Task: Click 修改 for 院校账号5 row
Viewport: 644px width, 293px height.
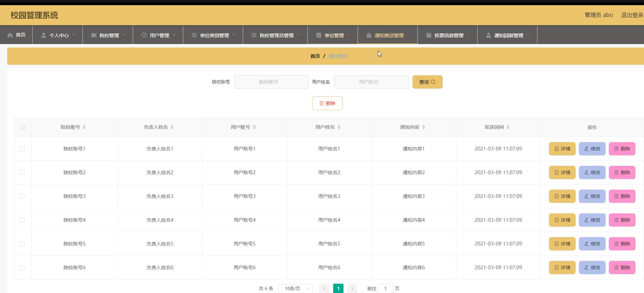Action: pyautogui.click(x=592, y=244)
